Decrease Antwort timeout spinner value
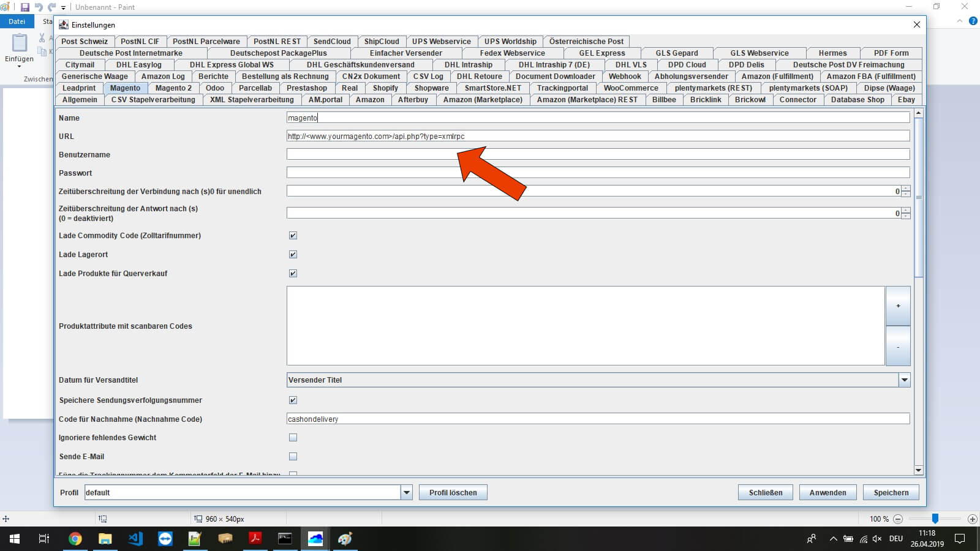 906,216
